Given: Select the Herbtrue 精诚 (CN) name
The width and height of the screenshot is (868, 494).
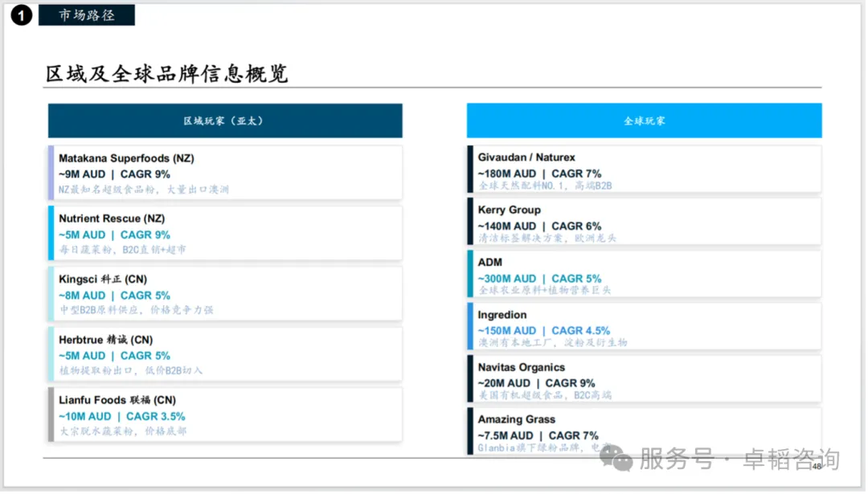Looking at the screenshot, I should [106, 340].
